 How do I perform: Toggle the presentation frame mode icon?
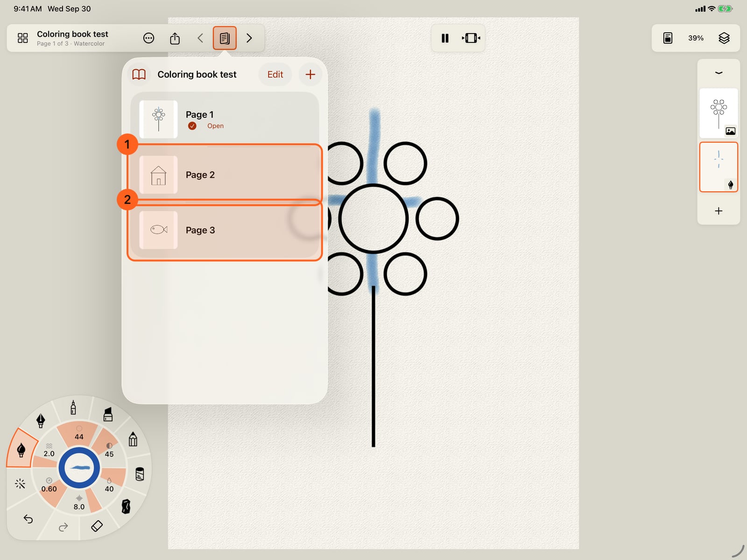tap(471, 38)
